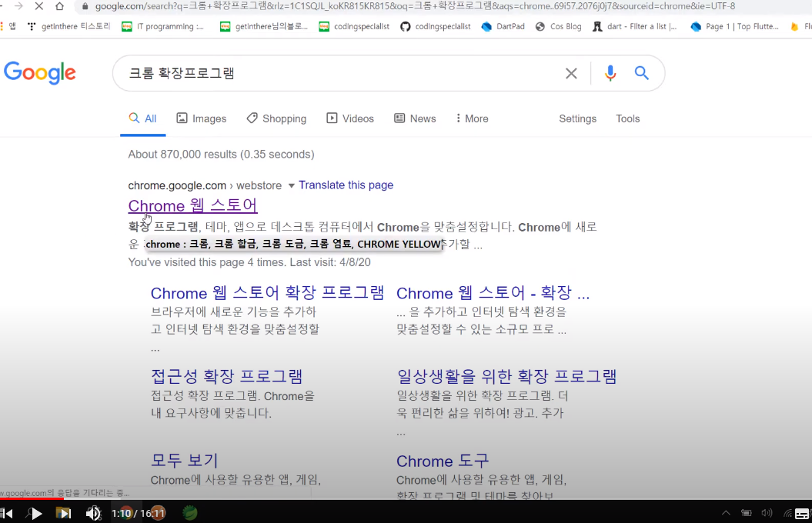The width and height of the screenshot is (812, 523).
Task: Open the codingspecialist GitHub bookmark
Action: (435, 26)
